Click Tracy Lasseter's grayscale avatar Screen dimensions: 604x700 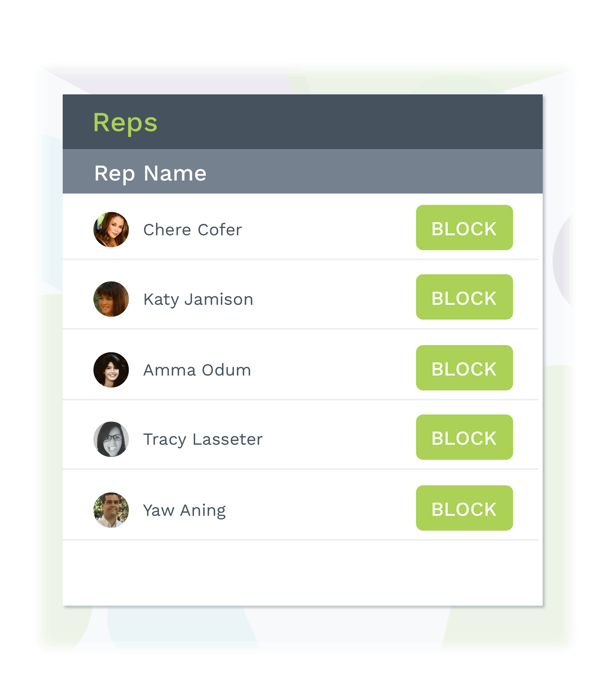point(111,439)
